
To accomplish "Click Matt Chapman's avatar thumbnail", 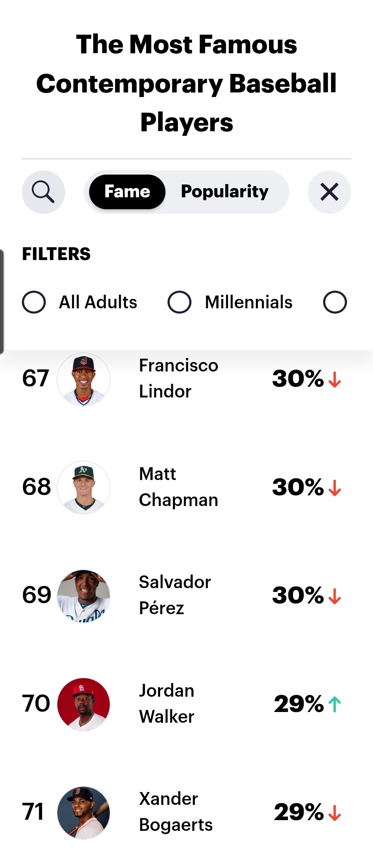I will pos(84,487).
